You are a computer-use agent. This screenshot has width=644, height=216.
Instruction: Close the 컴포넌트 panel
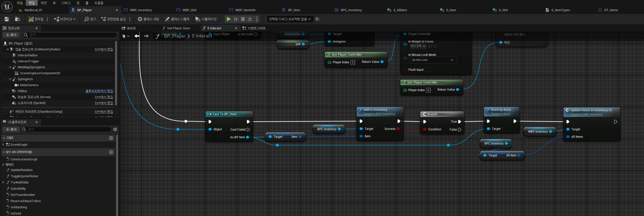(37, 28)
